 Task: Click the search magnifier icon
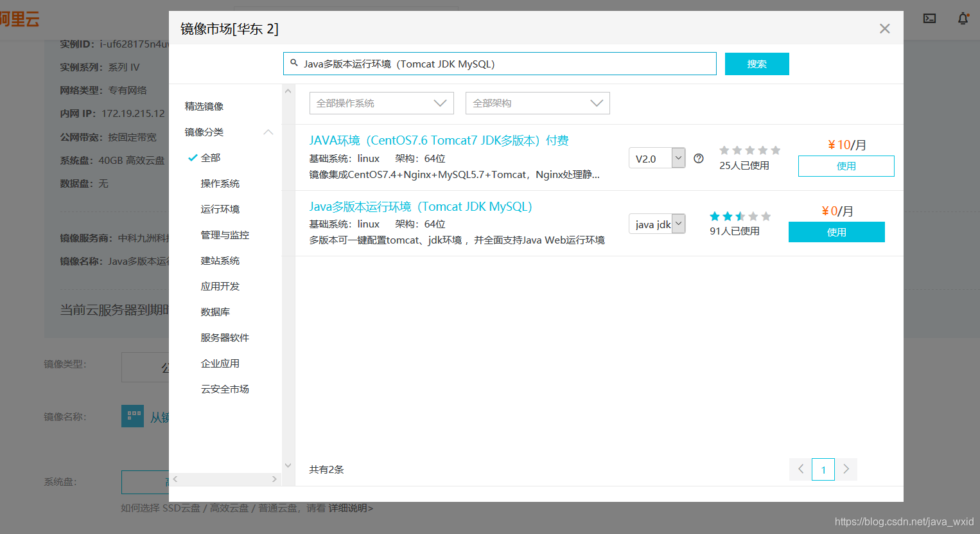294,63
